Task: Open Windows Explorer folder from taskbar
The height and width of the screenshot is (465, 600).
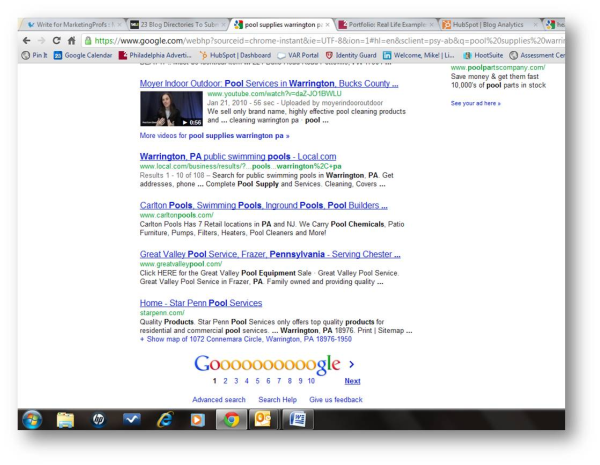Action: click(x=65, y=419)
